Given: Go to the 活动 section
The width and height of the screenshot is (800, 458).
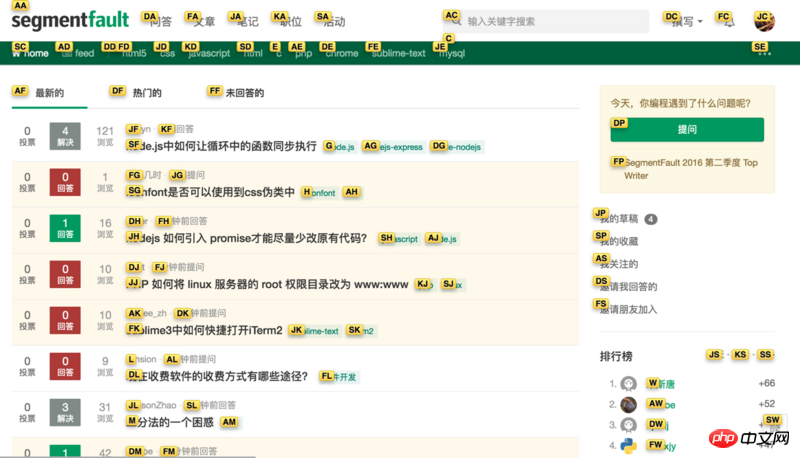Looking at the screenshot, I should (x=334, y=21).
